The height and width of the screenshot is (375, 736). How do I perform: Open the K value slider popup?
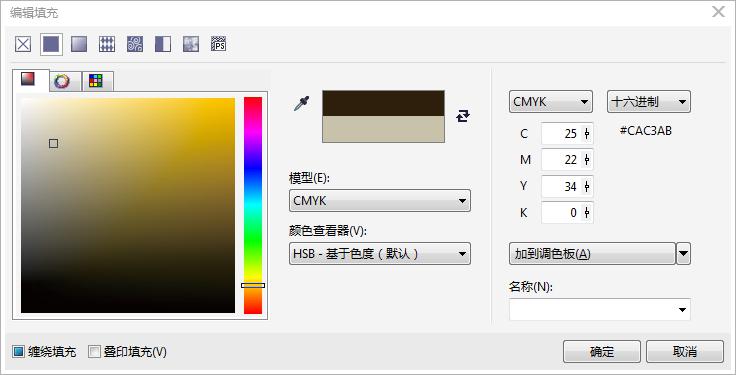pyautogui.click(x=587, y=213)
